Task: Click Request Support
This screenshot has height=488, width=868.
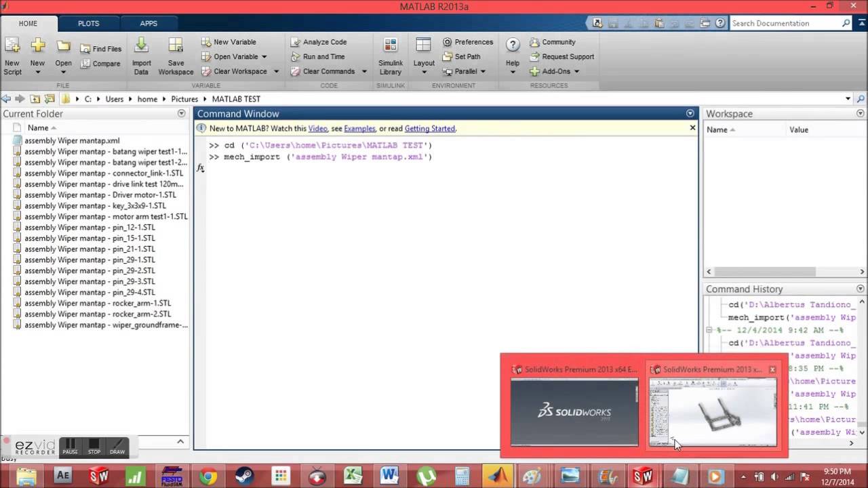Action: coord(561,57)
